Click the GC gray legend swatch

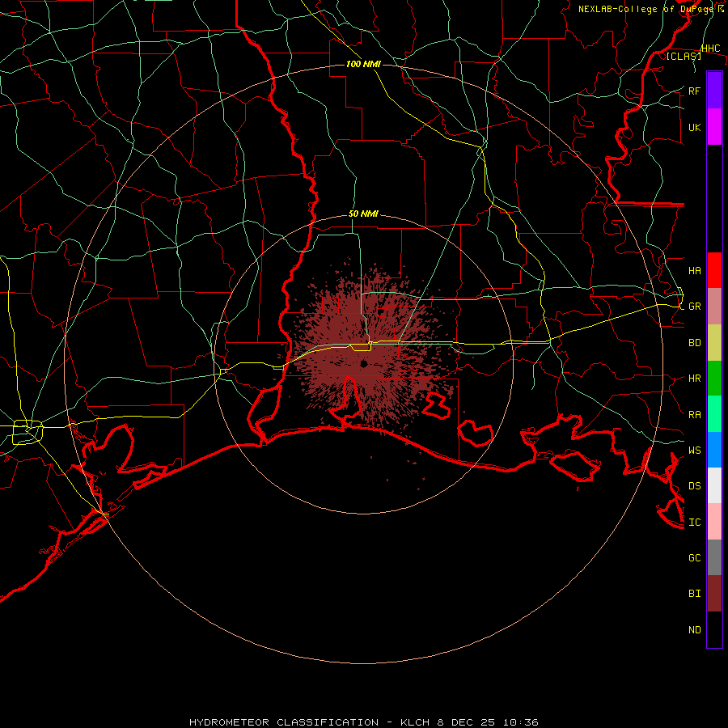[x=714, y=557]
